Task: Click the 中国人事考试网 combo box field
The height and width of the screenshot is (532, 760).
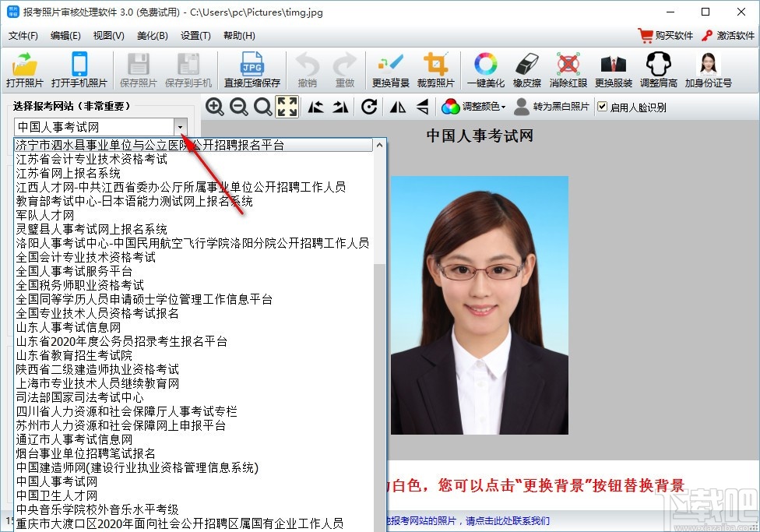Action: (94, 127)
